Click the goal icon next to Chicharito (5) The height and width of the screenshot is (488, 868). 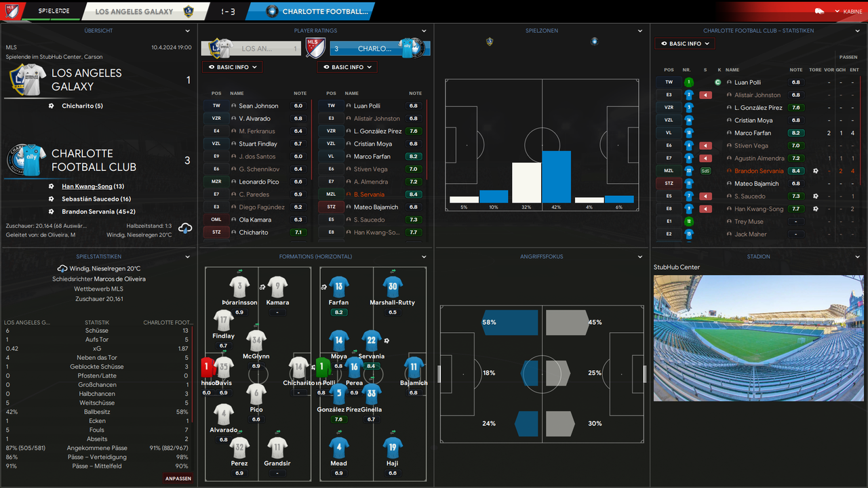coord(52,106)
